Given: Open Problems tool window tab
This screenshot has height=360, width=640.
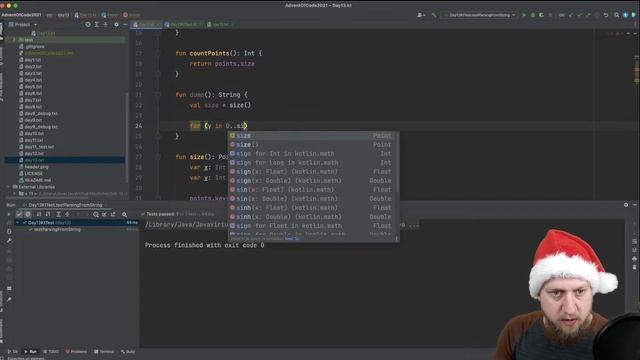Looking at the screenshot, I should pyautogui.click(x=76, y=351).
